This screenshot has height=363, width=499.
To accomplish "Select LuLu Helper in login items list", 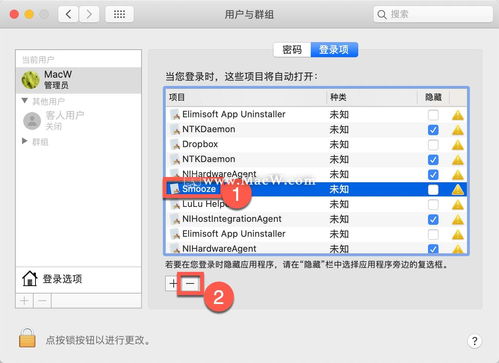I will coord(316,204).
